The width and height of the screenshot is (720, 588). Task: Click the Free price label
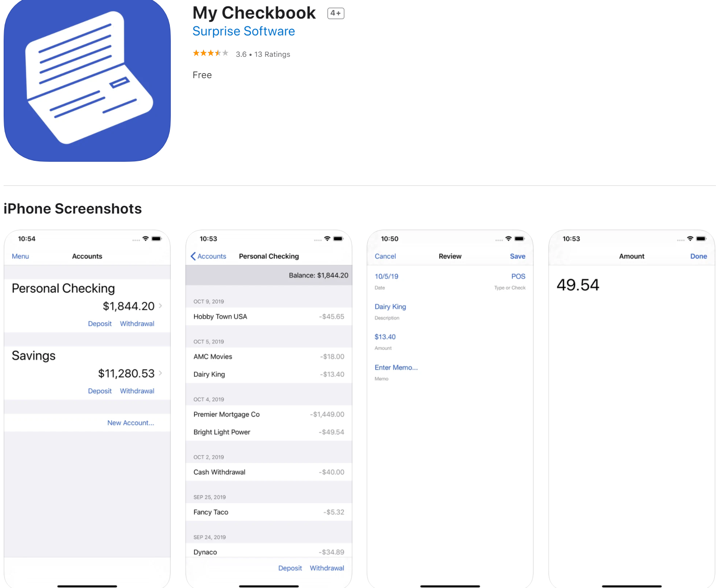tap(202, 75)
